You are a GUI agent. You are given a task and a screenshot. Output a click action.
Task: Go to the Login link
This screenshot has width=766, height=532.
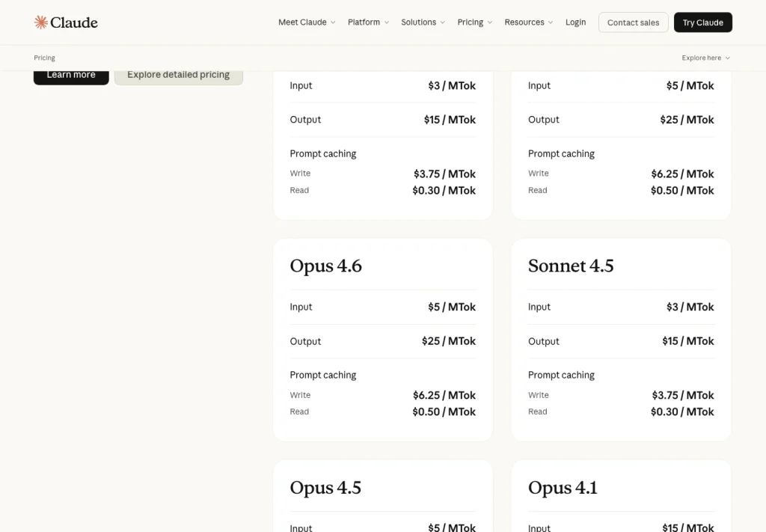[575, 22]
